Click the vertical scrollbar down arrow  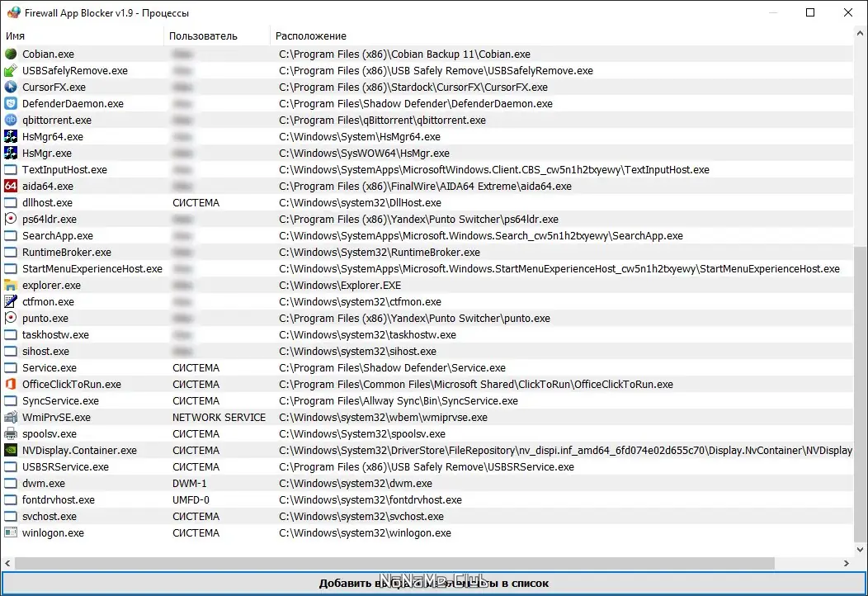(861, 550)
